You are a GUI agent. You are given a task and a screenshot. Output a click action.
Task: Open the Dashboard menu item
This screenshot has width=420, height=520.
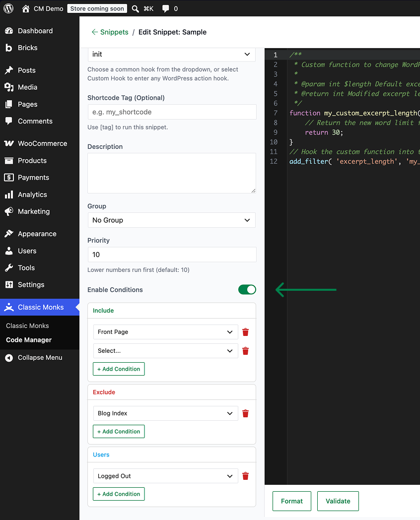click(x=40, y=31)
